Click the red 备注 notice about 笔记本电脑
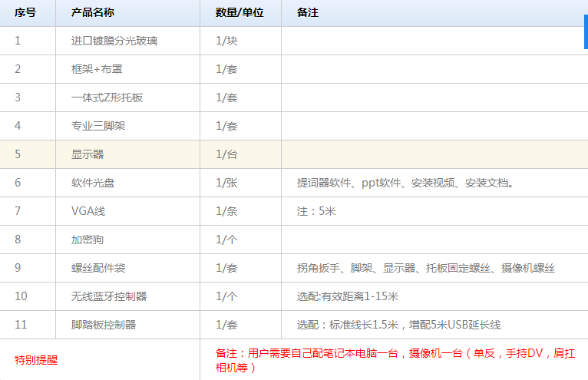The width and height of the screenshot is (588, 380). [x=395, y=360]
